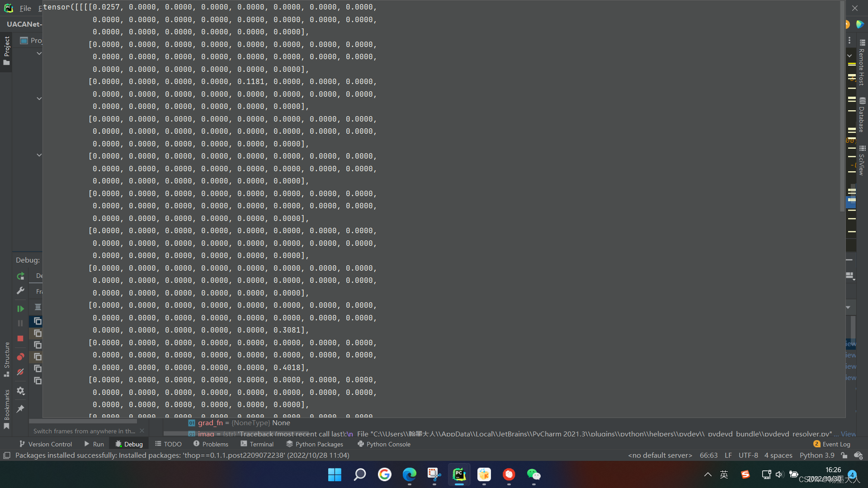868x488 pixels.
Task: Show hidden system tray icons
Action: (x=708, y=474)
